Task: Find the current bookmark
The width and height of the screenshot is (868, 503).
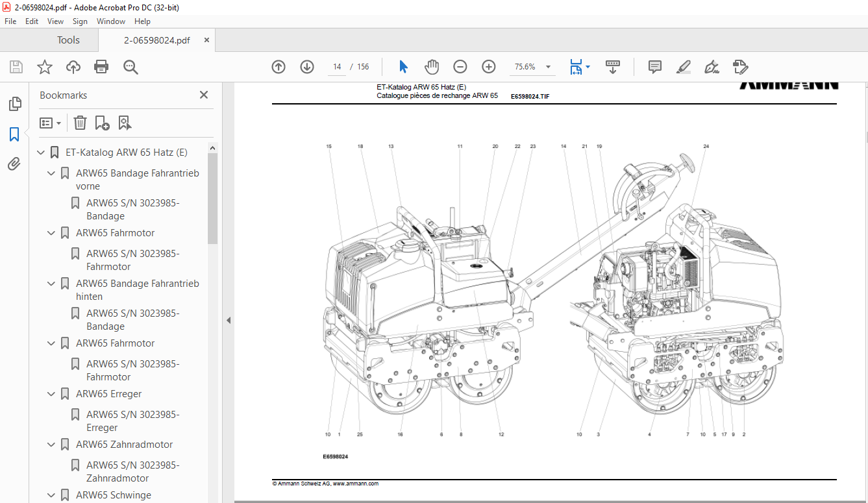Action: [125, 123]
